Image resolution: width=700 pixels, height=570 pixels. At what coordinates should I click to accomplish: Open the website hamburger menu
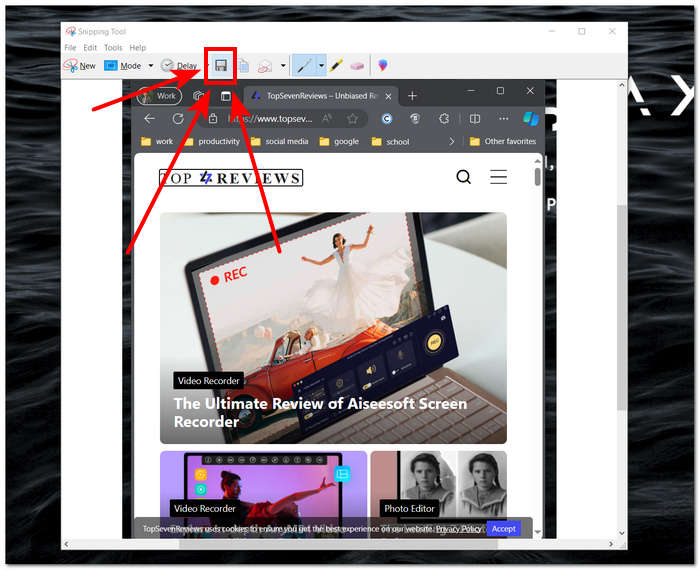498,177
